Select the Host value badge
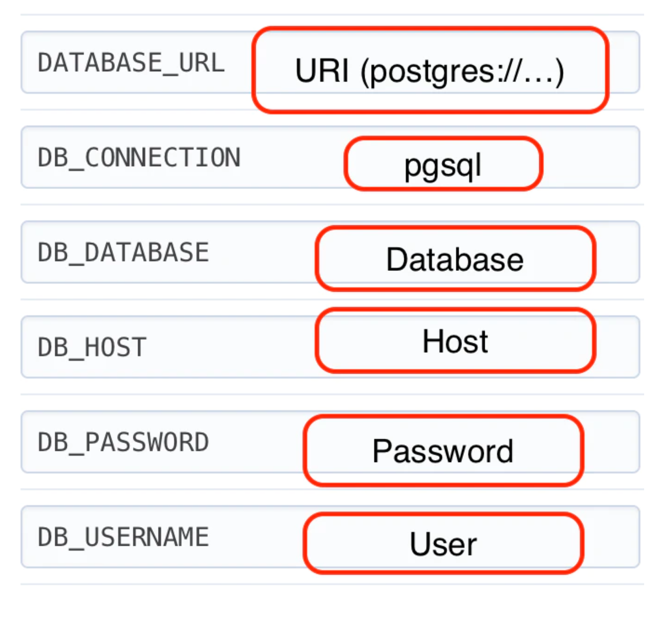The width and height of the screenshot is (672, 623). click(454, 341)
